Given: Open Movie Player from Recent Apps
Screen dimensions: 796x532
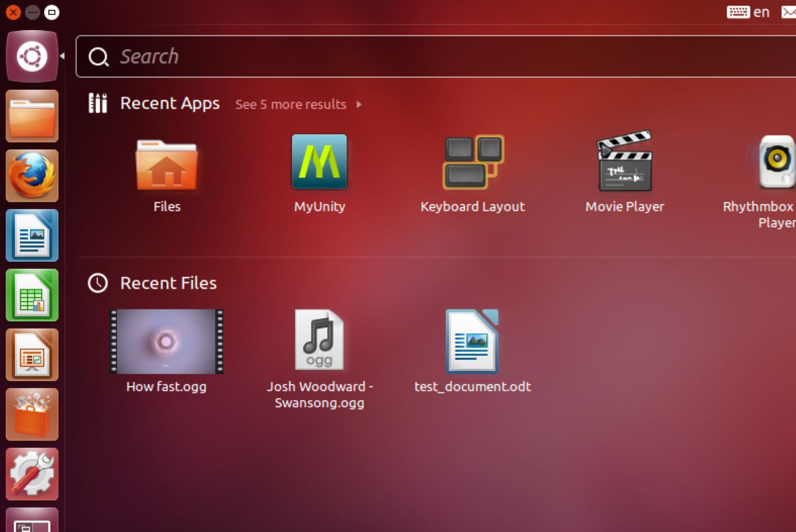Looking at the screenshot, I should (x=624, y=161).
